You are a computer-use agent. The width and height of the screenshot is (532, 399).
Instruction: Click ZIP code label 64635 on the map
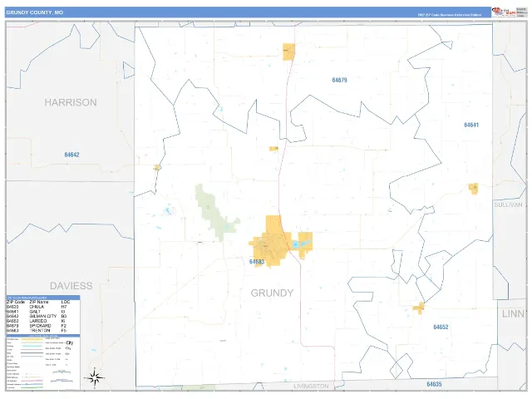[434, 384]
